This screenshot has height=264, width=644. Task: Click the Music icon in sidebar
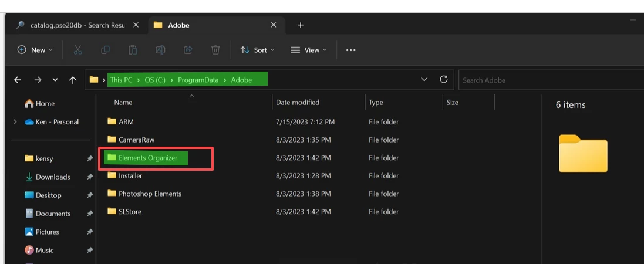tap(29, 250)
